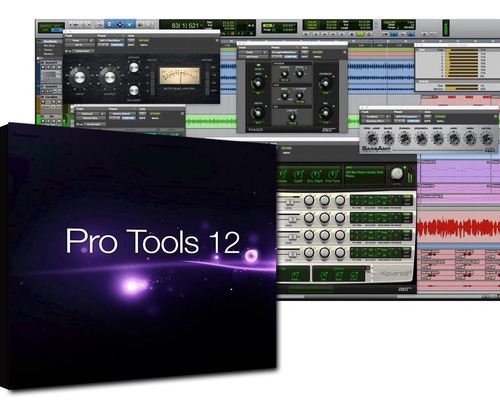This screenshot has height=416, width=500.
Task: Open the AIR Phaser insert selector
Action: [x=253, y=57]
